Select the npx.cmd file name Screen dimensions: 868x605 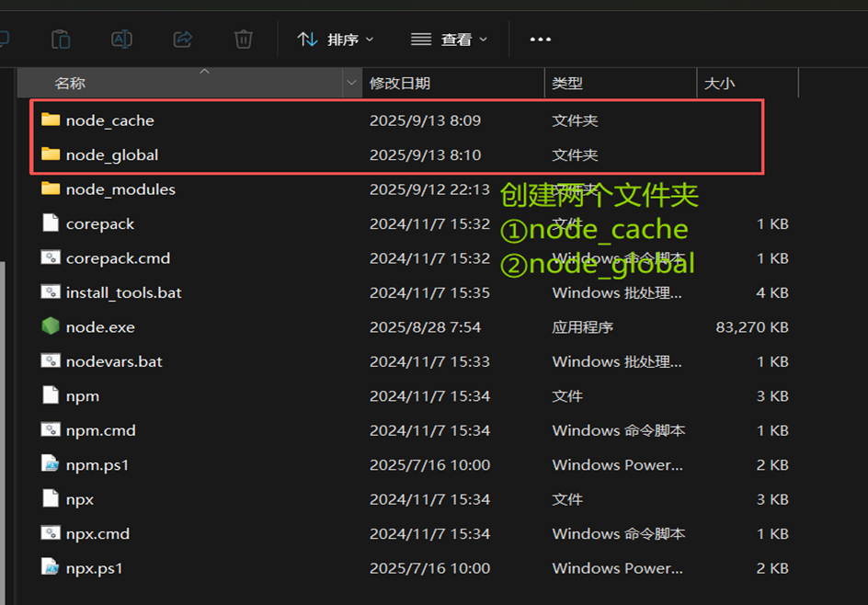pyautogui.click(x=97, y=534)
